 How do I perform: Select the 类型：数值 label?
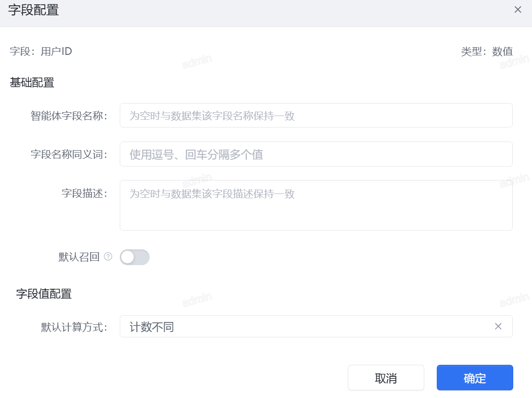[486, 51]
